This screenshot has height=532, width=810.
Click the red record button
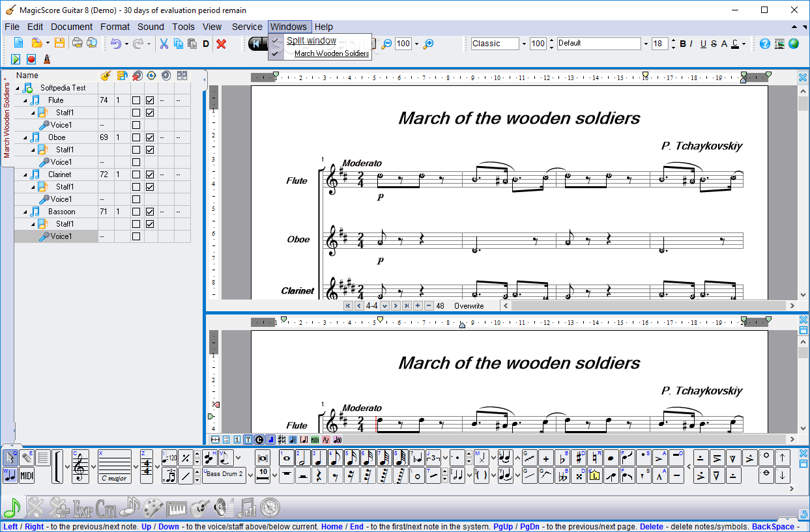point(31,59)
